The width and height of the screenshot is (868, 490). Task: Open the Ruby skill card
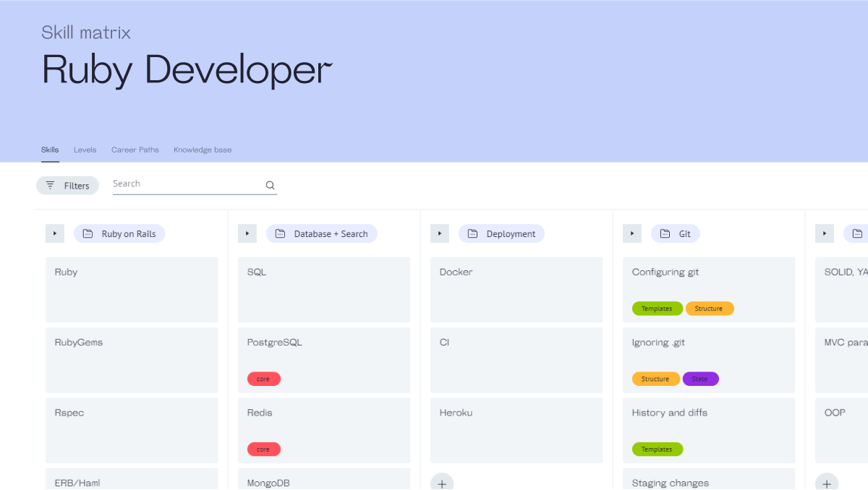132,290
